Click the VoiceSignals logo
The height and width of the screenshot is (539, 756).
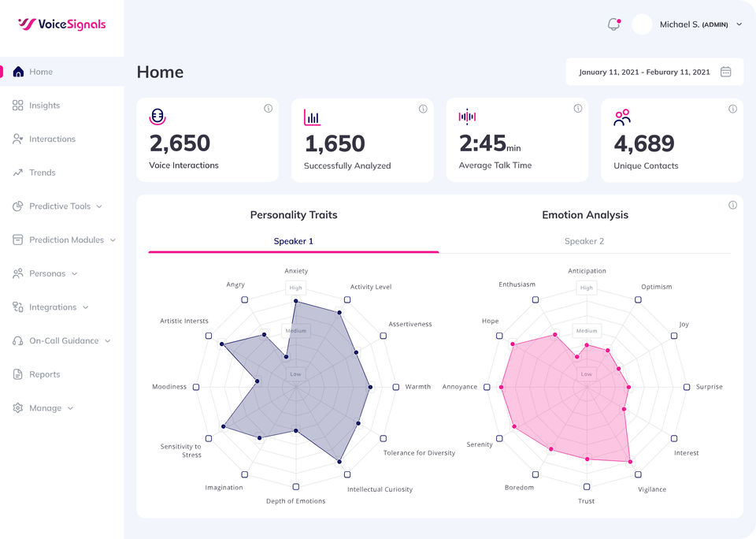[x=61, y=24]
